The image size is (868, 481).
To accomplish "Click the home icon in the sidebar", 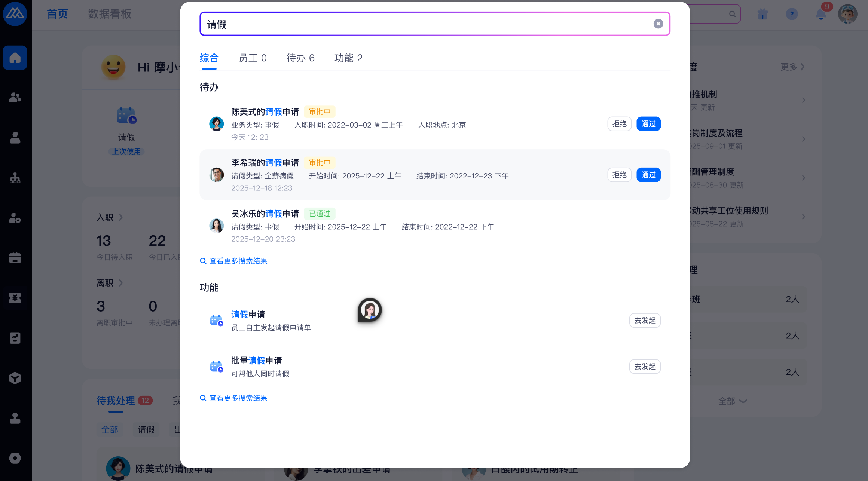I will click(x=15, y=58).
